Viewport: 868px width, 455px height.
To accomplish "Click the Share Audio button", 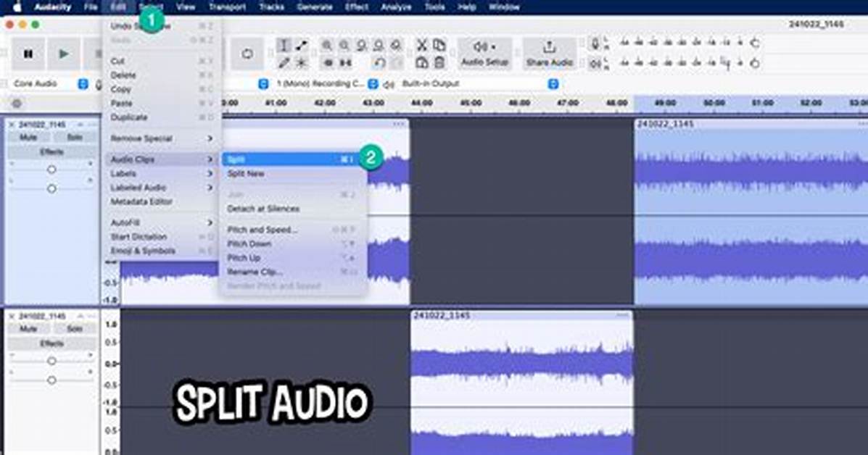I will tap(549, 54).
